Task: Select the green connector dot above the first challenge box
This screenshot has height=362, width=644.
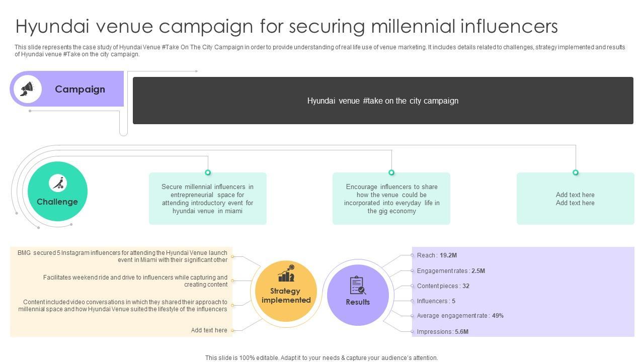Action: tap(208, 172)
